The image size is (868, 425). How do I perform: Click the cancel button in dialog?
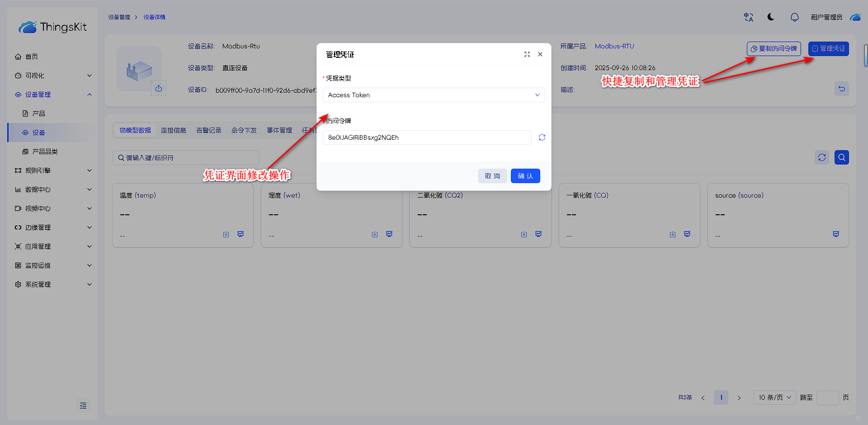pyautogui.click(x=492, y=176)
